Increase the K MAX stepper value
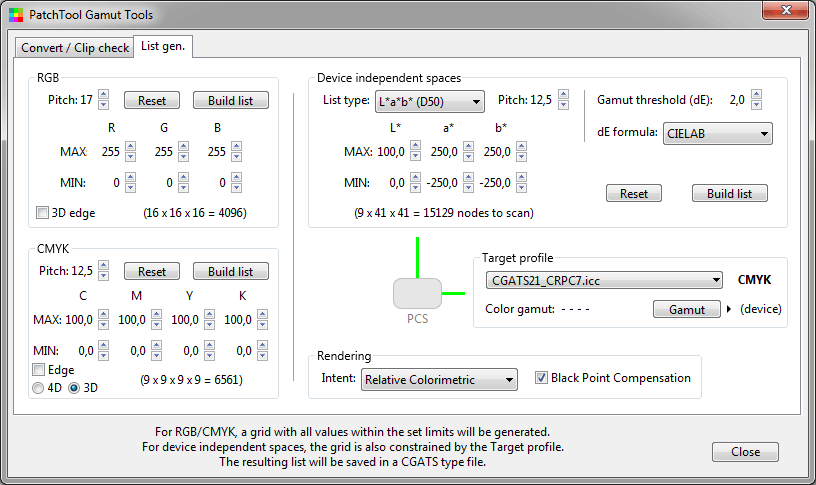816x485 pixels. 262,315
